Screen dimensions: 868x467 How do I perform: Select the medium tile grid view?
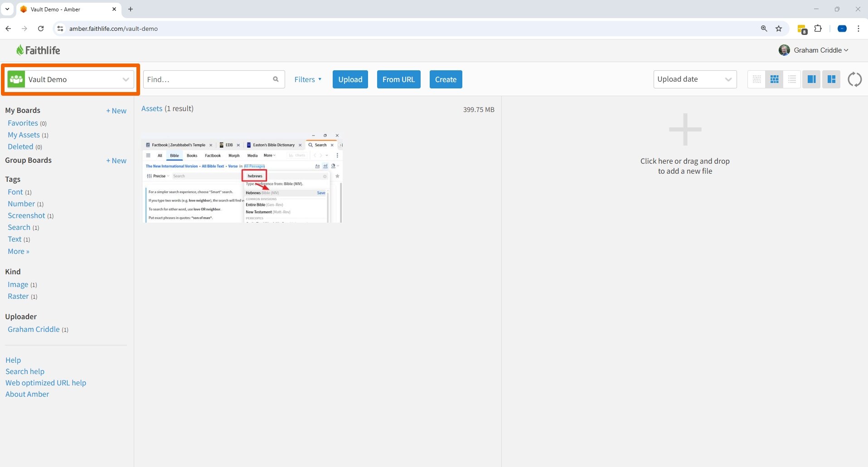pos(775,79)
